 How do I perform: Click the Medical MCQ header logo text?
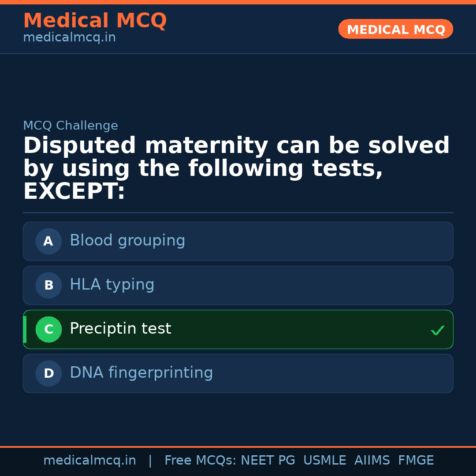(95, 20)
